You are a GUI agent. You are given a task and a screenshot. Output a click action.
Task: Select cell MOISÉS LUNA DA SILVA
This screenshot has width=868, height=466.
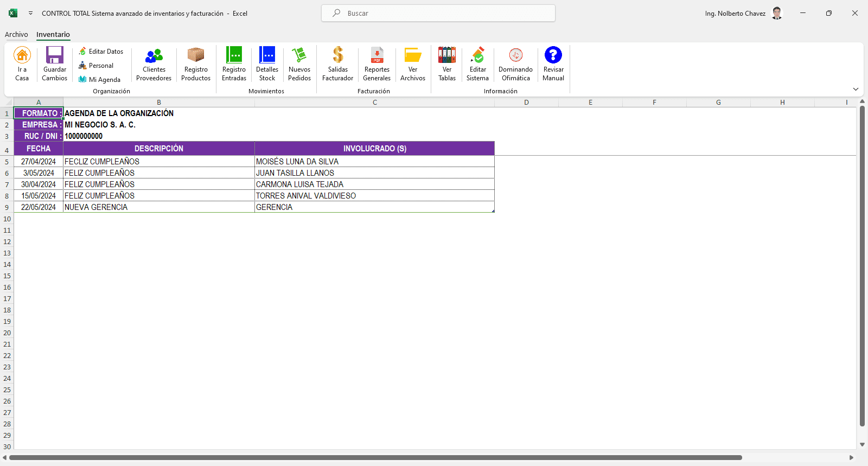[x=374, y=162]
